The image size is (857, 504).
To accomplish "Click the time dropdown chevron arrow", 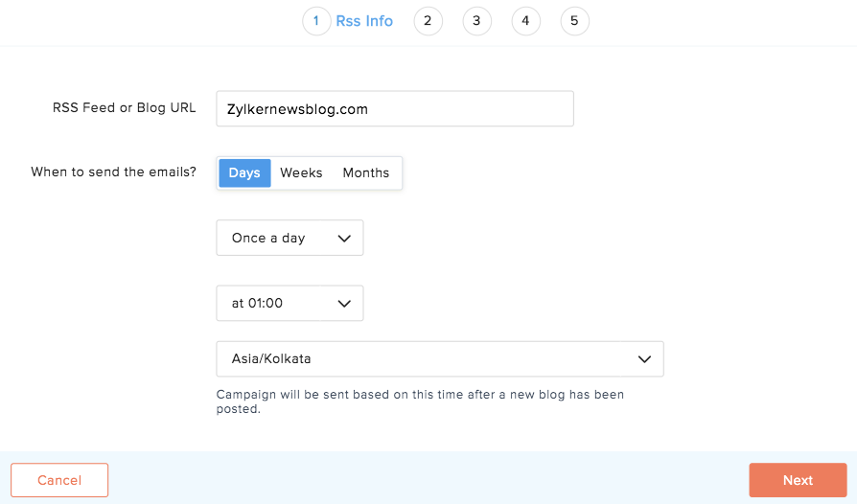I will (x=344, y=304).
